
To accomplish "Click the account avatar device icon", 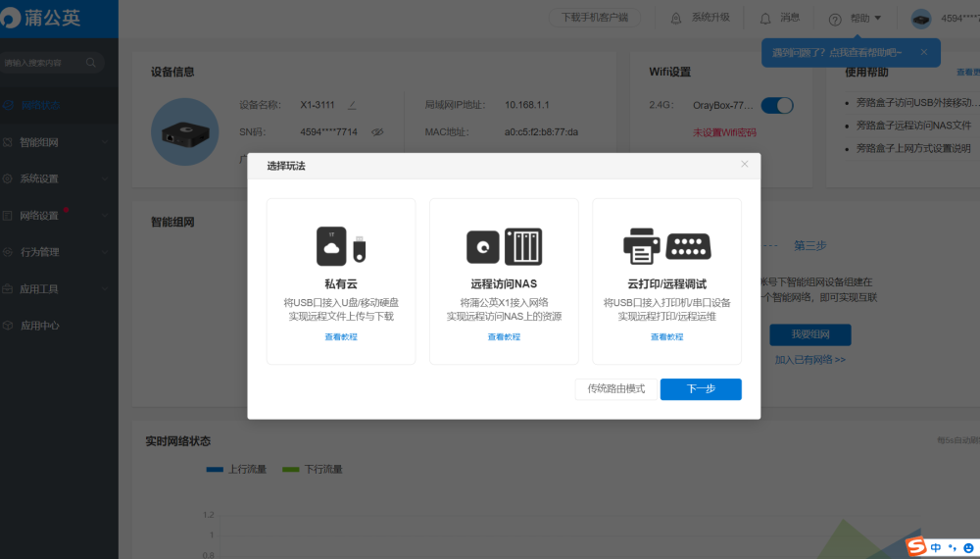I will click(920, 19).
